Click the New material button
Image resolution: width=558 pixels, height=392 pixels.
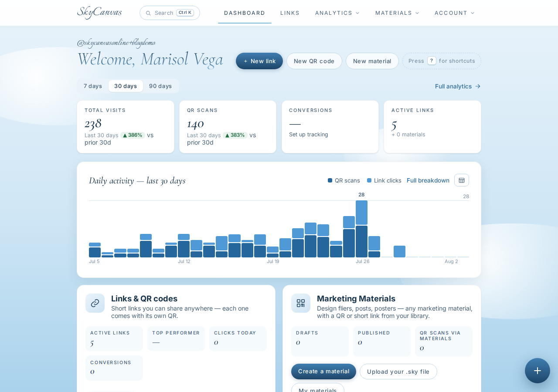(372, 61)
